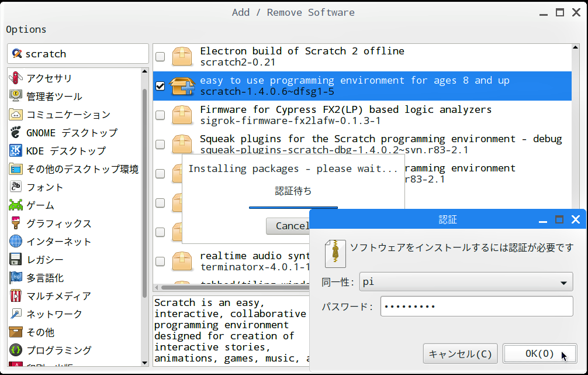
Task: Pick the KDE デスクトップ gear icon
Action: coord(15,150)
